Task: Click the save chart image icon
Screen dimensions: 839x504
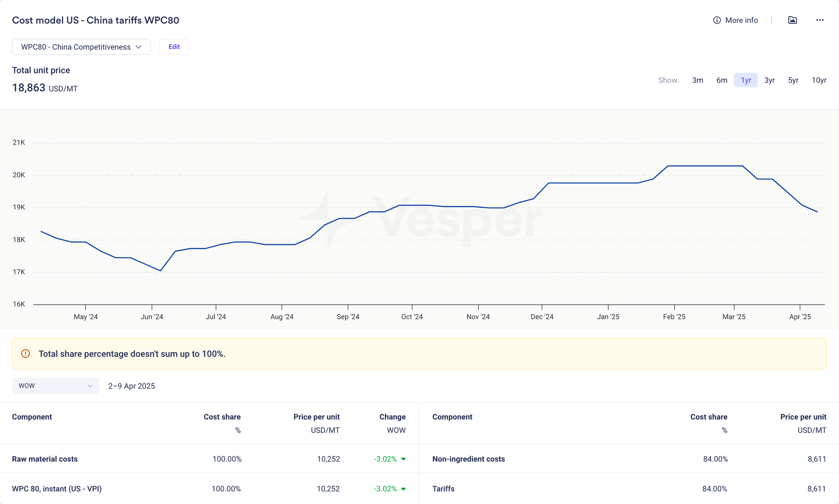Action: (x=792, y=20)
